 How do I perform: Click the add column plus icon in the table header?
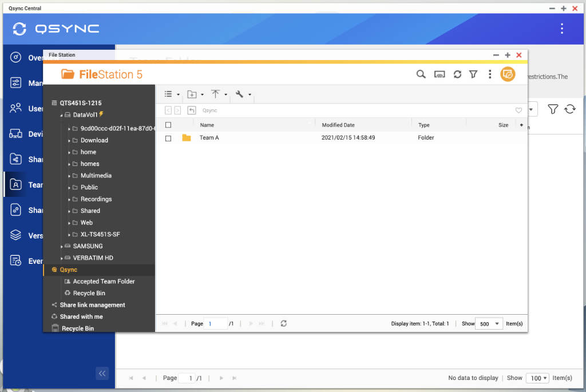pyautogui.click(x=521, y=125)
